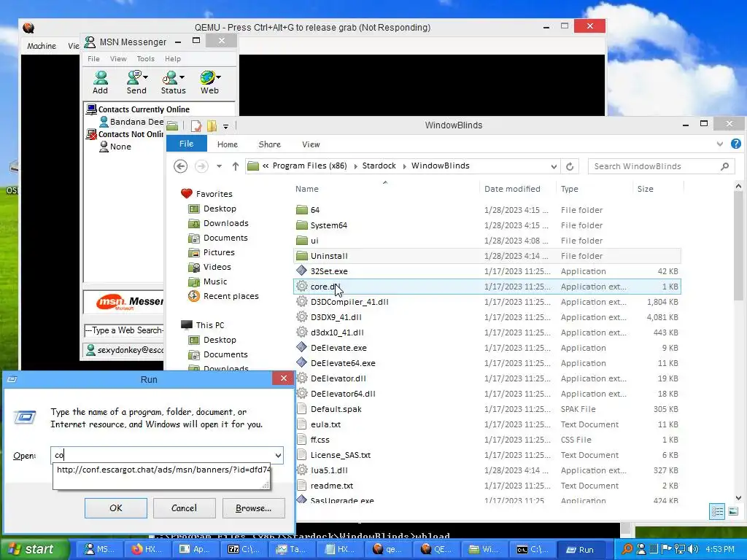Switch to the Details view icon in Explorer
The image size is (747, 560).
pyautogui.click(x=717, y=511)
